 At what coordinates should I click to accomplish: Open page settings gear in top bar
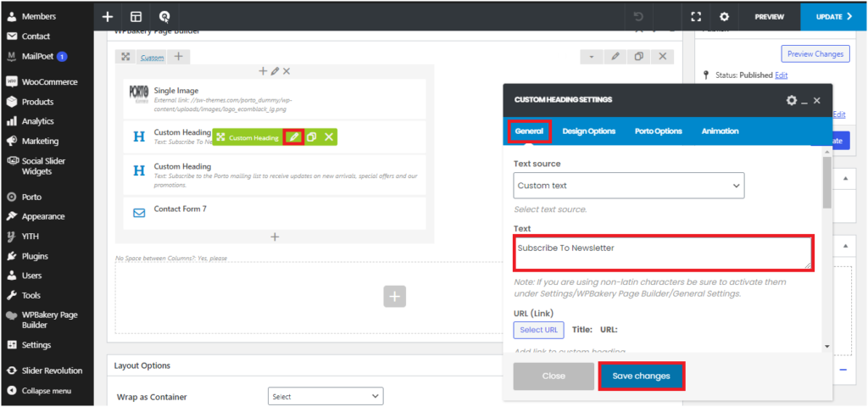(724, 16)
